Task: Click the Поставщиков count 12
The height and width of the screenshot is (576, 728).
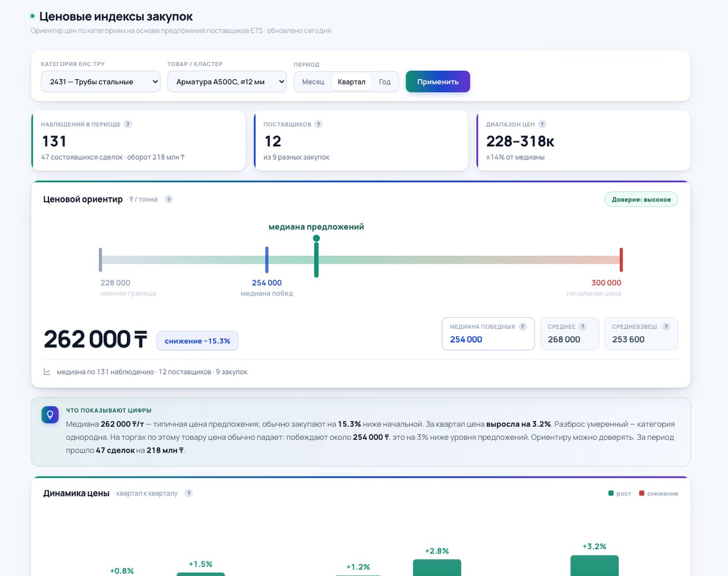Action: [x=273, y=141]
